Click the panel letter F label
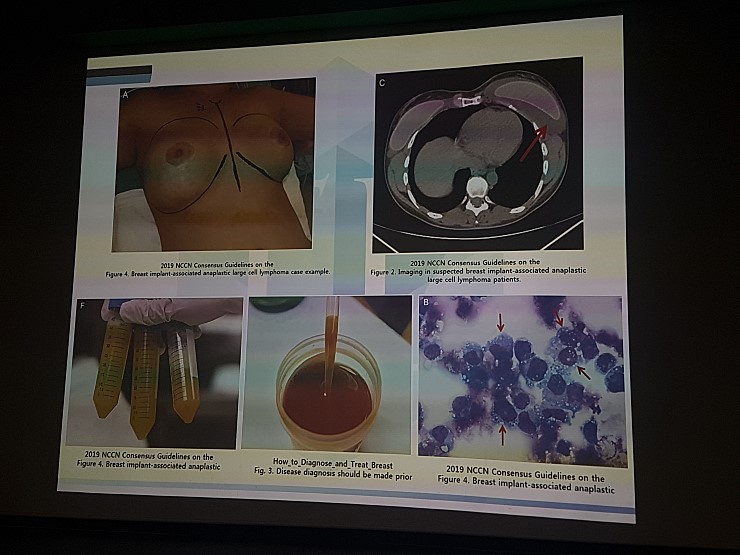Image resolution: width=740 pixels, height=555 pixels. (x=82, y=305)
